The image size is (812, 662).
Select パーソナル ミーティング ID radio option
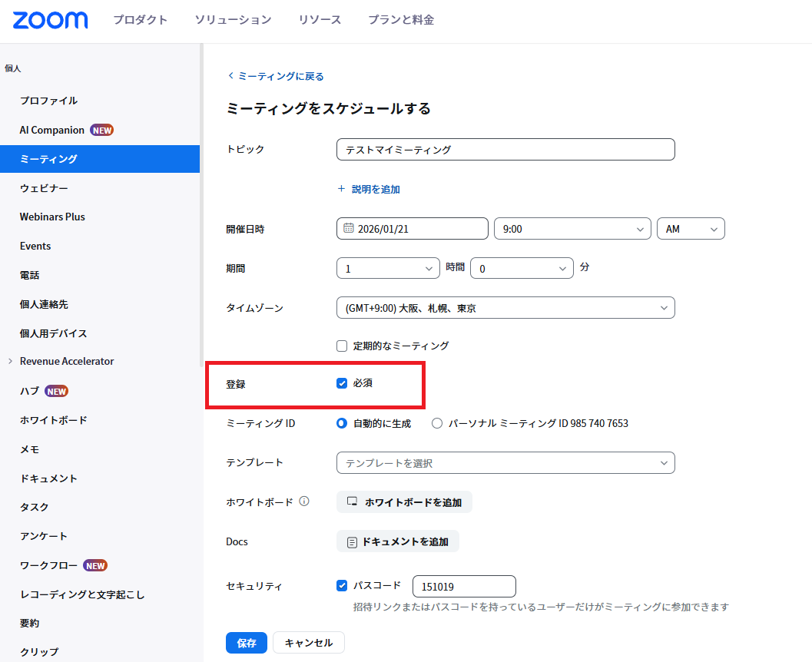click(x=437, y=423)
